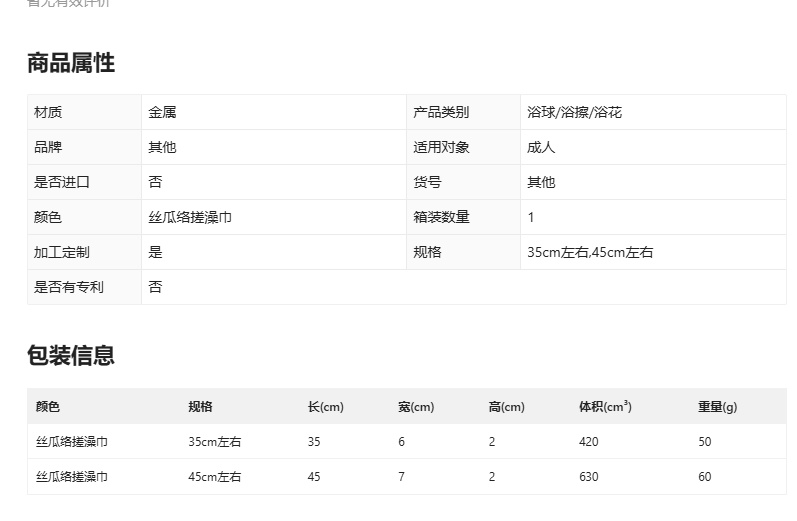Click the 商品属性 section heading
Screen dimensions: 797x521
click(71, 63)
